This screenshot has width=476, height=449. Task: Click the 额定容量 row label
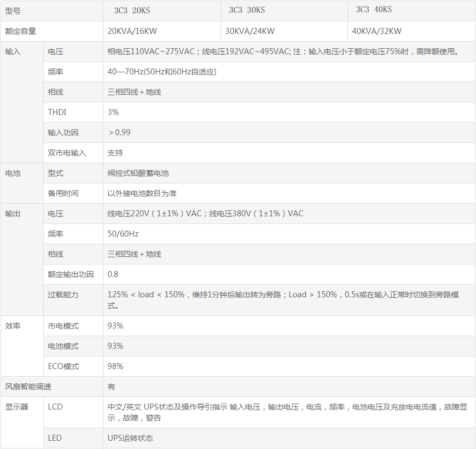point(21,31)
